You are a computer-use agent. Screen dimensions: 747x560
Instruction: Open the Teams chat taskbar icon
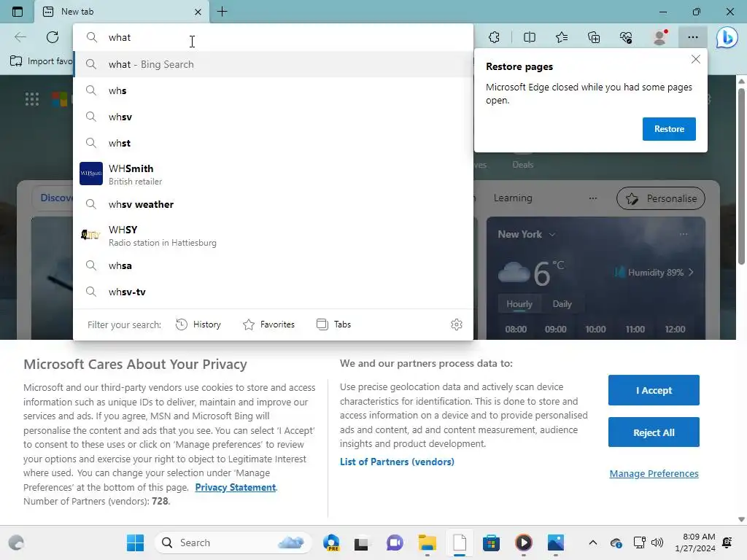click(395, 542)
